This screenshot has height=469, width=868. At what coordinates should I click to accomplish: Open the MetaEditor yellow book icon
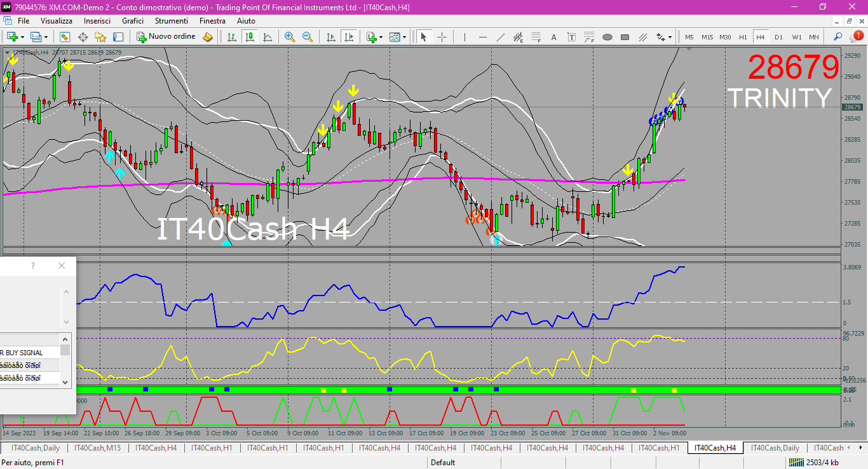208,37
